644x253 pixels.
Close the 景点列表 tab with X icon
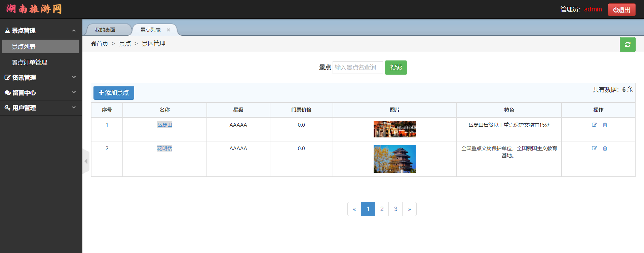pyautogui.click(x=168, y=30)
